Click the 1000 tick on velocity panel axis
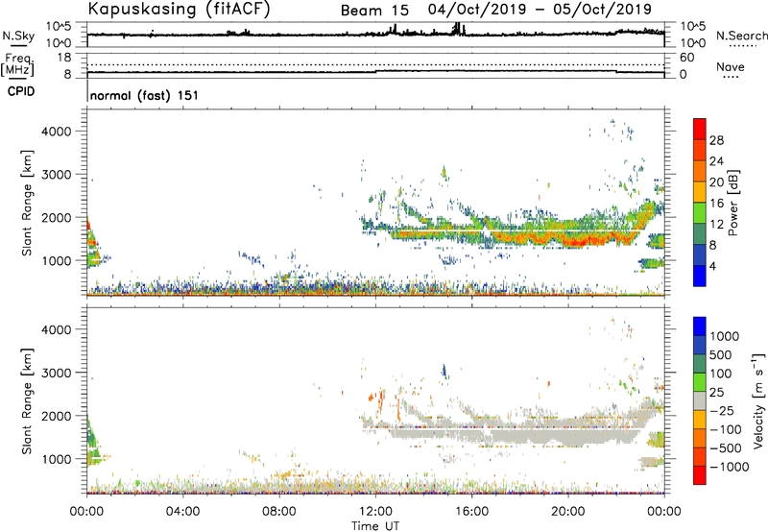The width and height of the screenshot is (768, 532). (57, 459)
